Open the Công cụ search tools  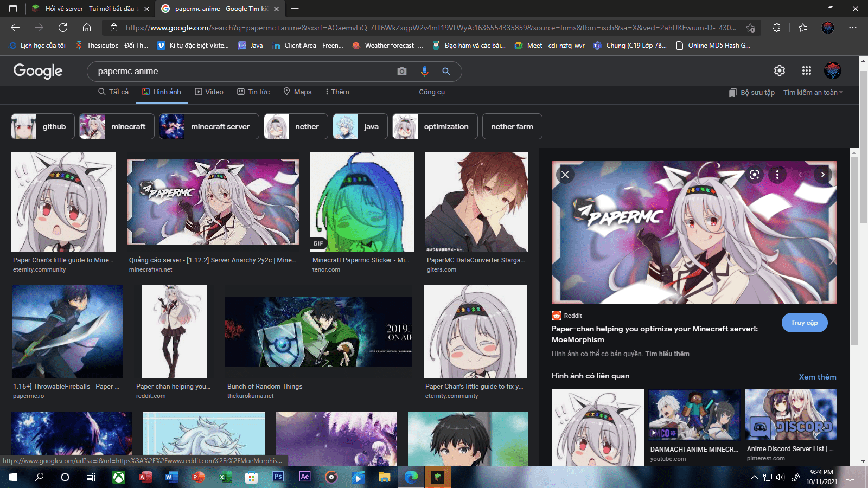pyautogui.click(x=431, y=92)
